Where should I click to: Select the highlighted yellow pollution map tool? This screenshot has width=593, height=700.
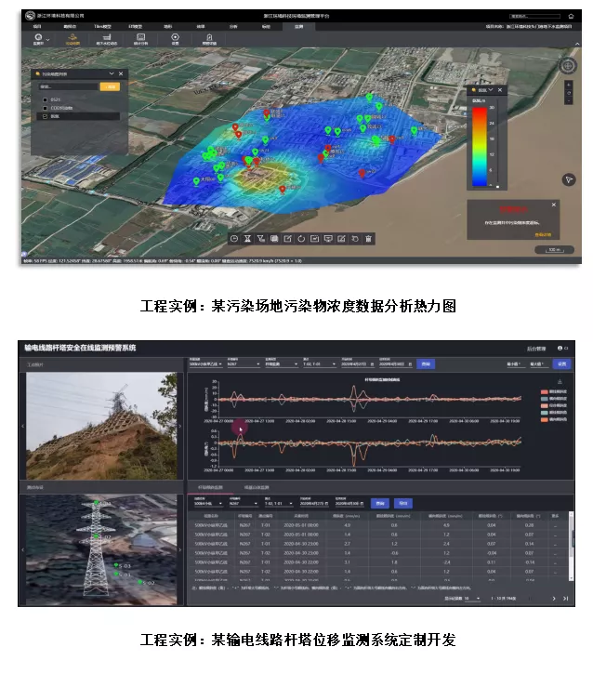coord(72,39)
